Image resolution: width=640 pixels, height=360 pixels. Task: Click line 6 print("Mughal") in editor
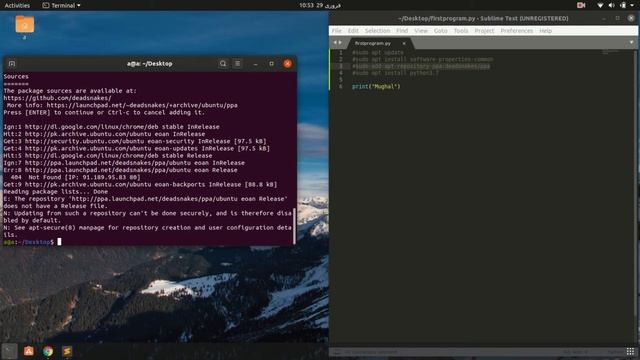pos(376,87)
